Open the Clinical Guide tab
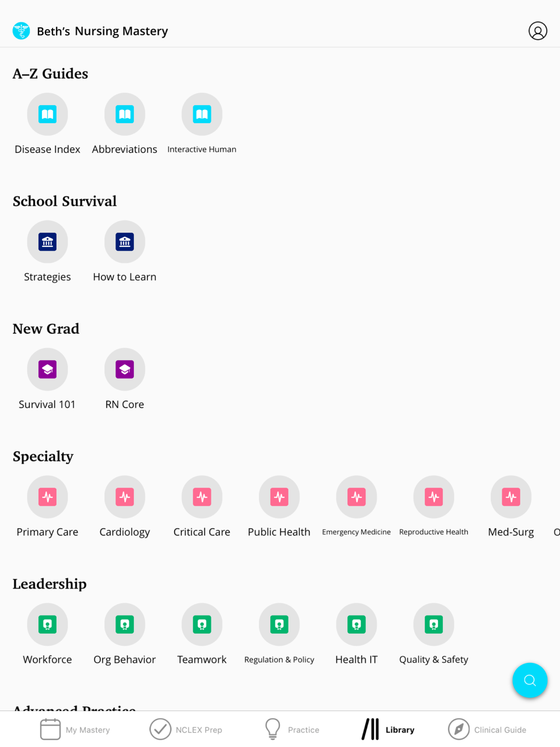560x747 pixels. [487, 730]
